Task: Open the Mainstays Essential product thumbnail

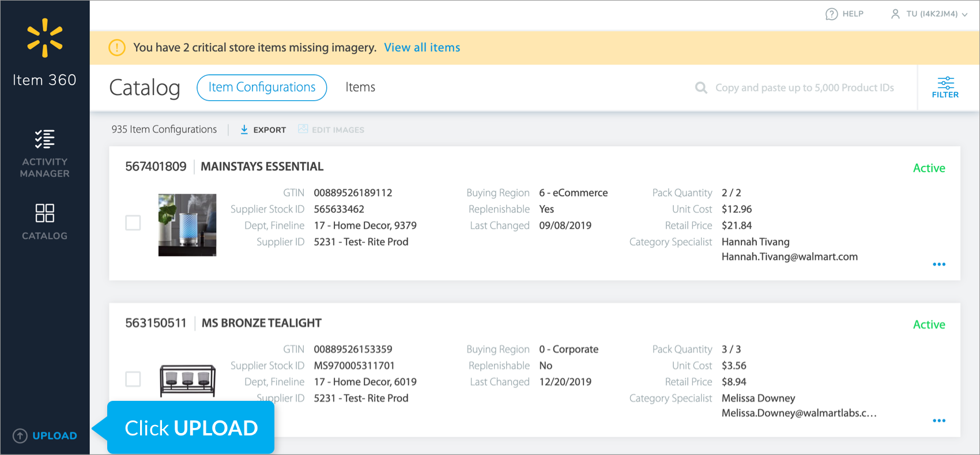Action: 187,225
